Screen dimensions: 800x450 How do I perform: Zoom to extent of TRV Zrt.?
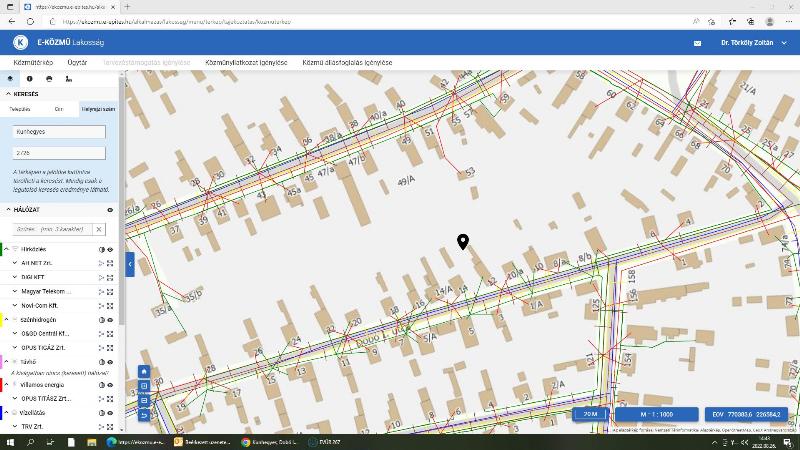pyautogui.click(x=110, y=427)
